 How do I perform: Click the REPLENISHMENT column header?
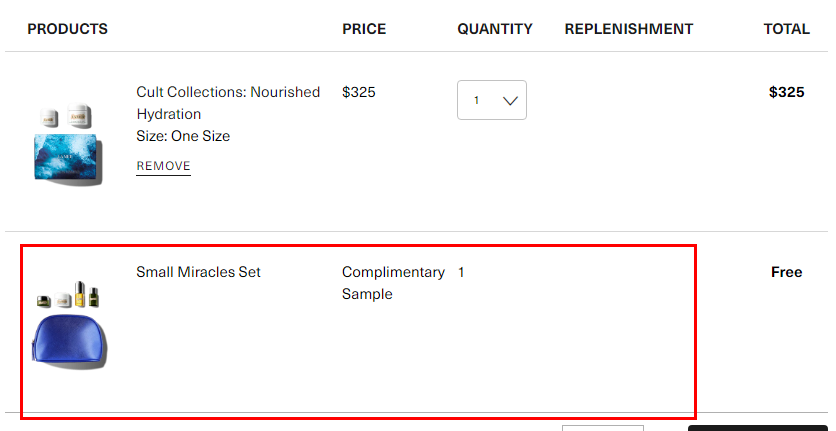click(629, 29)
